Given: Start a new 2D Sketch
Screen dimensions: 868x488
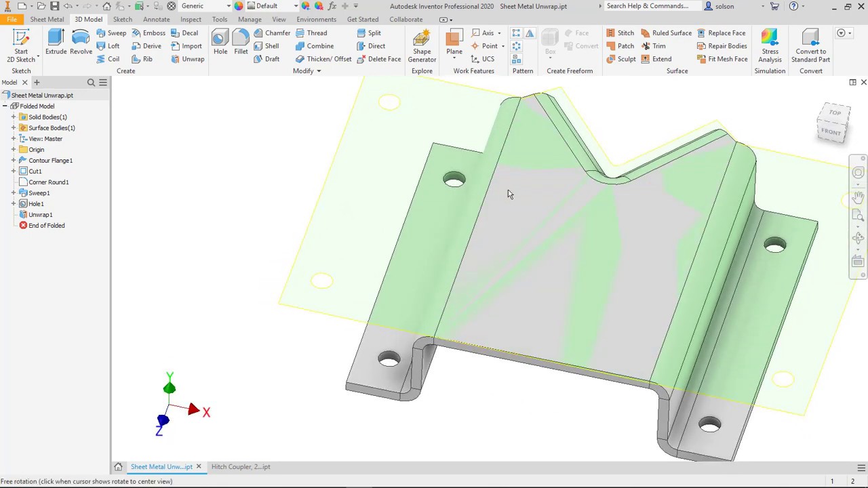Looking at the screenshot, I should [x=21, y=46].
